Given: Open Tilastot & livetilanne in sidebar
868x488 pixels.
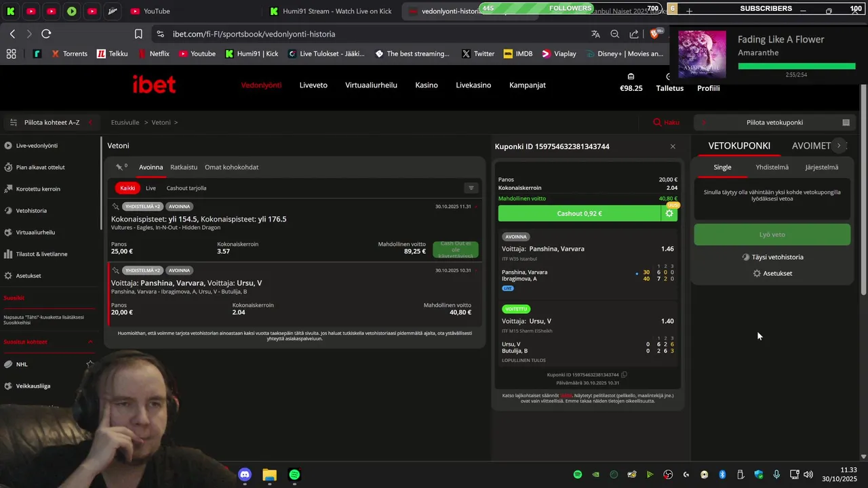Looking at the screenshot, I should 41,254.
